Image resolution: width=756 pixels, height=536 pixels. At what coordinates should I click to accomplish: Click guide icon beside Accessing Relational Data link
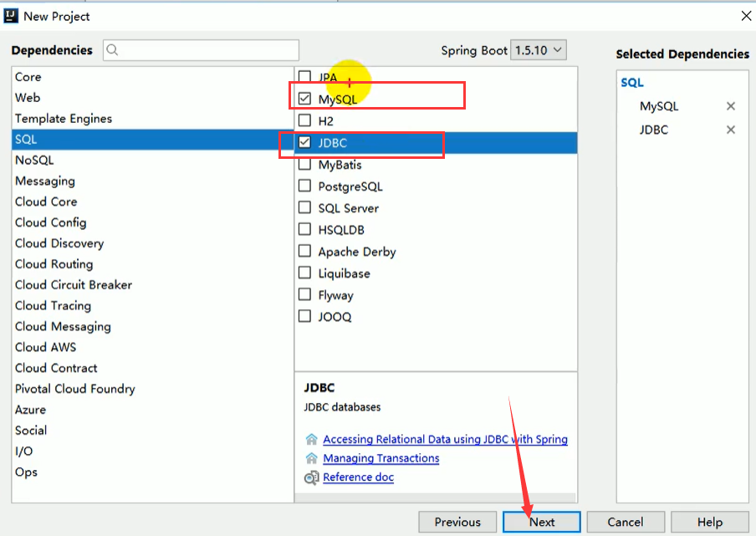point(311,439)
